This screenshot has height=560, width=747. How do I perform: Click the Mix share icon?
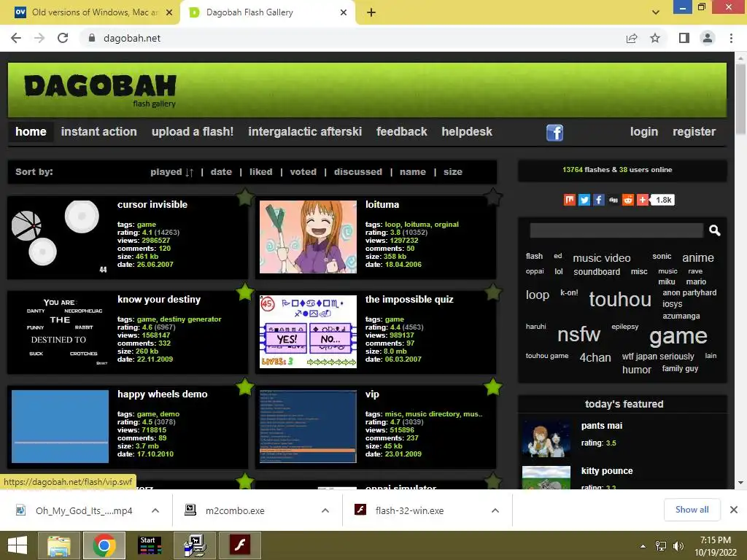pyautogui.click(x=569, y=200)
